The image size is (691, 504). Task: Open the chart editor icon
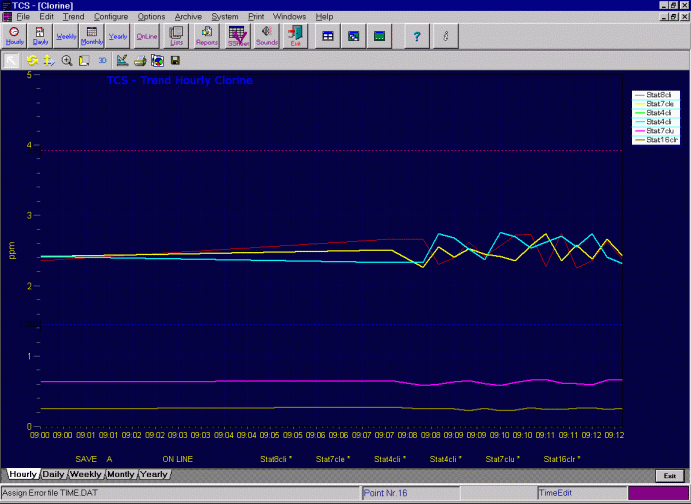(x=122, y=60)
